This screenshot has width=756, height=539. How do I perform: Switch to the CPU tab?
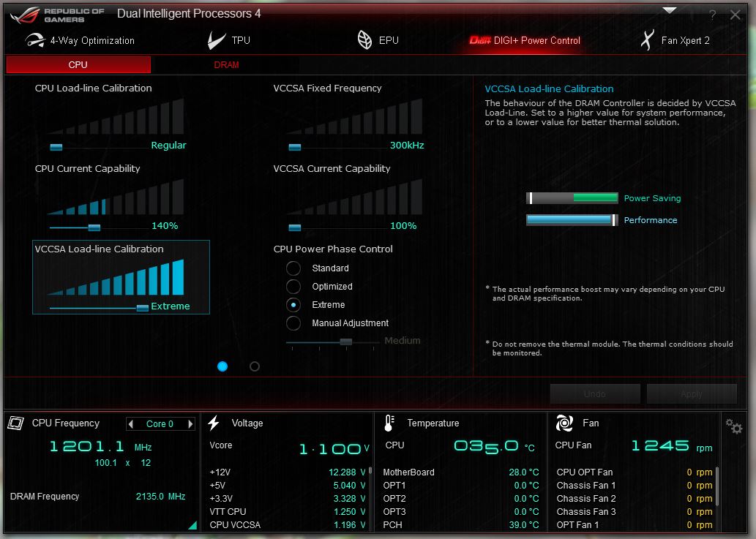(78, 64)
